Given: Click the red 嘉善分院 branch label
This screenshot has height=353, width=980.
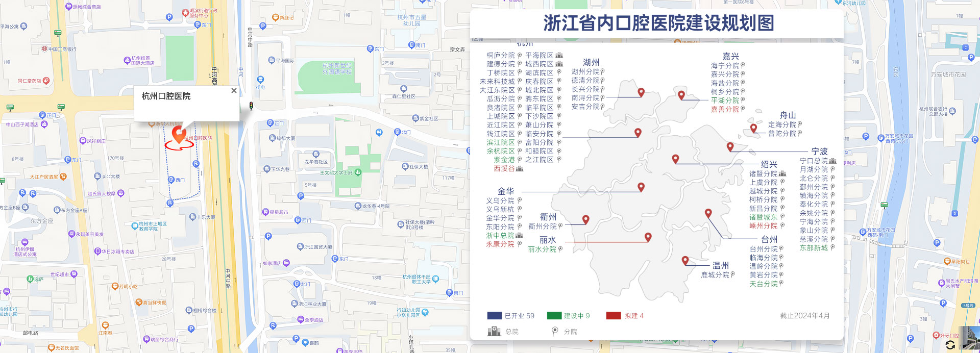Looking at the screenshot, I should pyautogui.click(x=725, y=109).
